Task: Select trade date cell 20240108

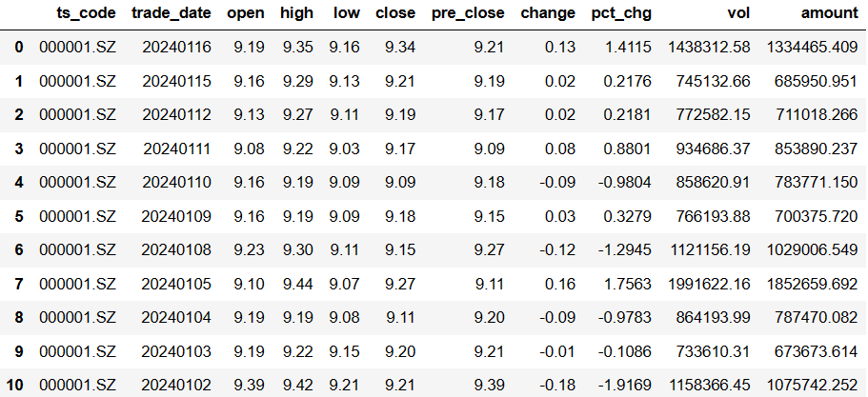Action: tap(176, 249)
